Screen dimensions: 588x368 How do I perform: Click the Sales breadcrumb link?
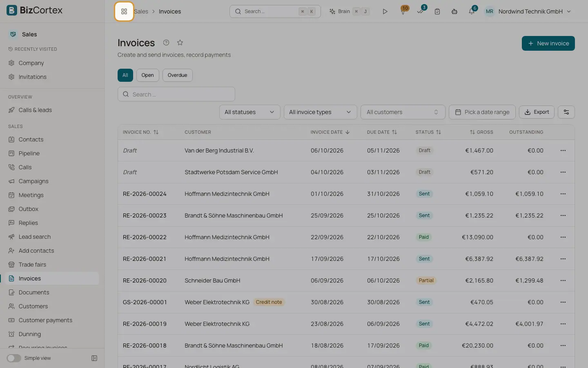(x=141, y=11)
